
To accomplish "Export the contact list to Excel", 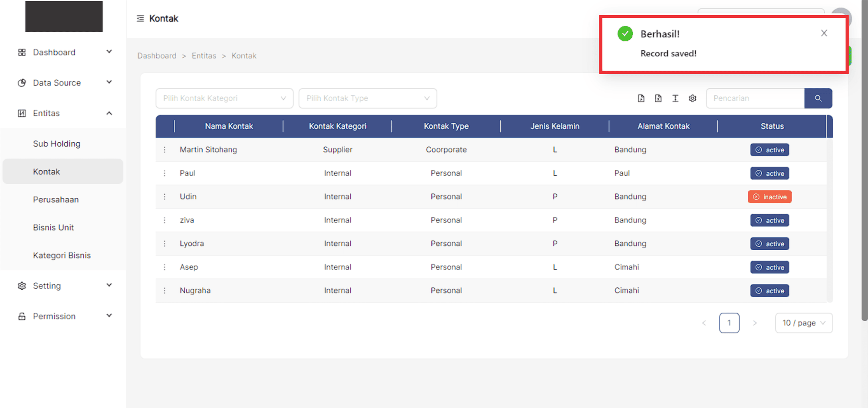I will tap(658, 98).
